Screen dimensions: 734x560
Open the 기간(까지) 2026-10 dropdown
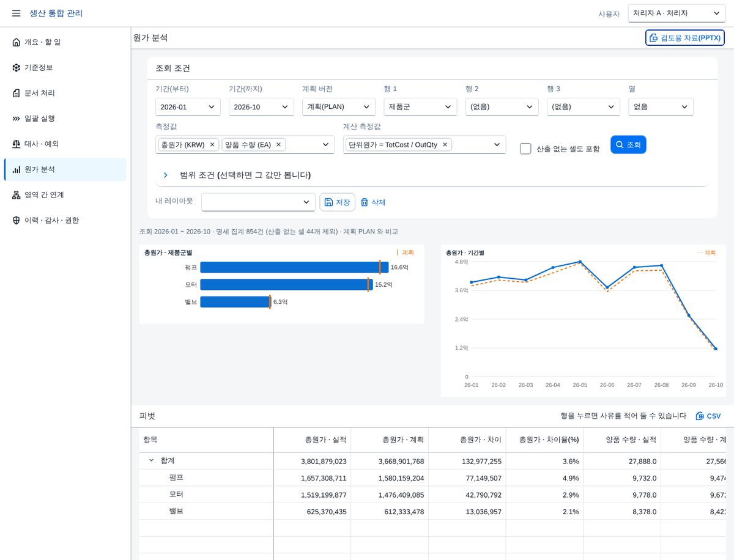[x=261, y=107]
